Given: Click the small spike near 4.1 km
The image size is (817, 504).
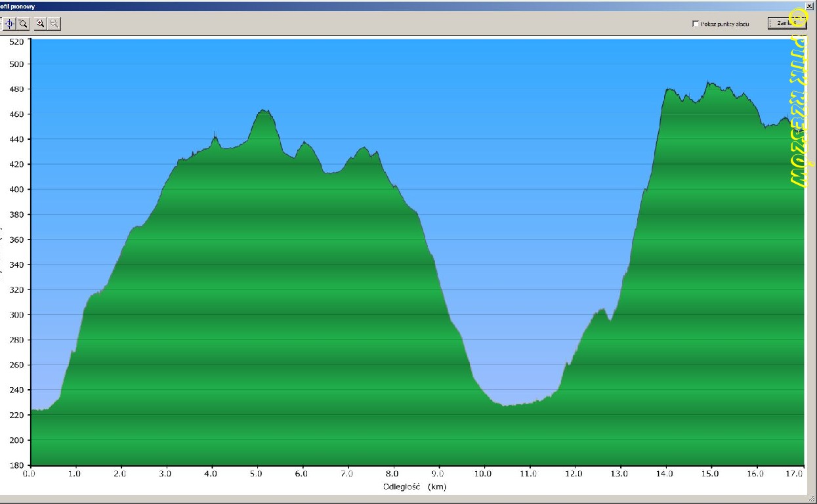Looking at the screenshot, I should coord(215,135).
